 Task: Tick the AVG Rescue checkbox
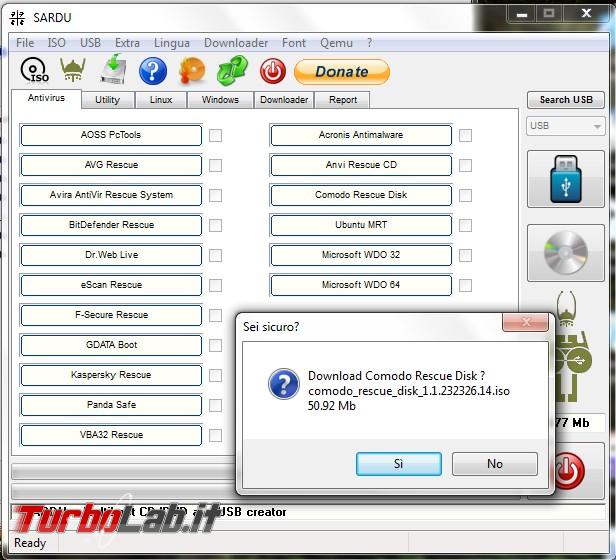click(x=215, y=165)
